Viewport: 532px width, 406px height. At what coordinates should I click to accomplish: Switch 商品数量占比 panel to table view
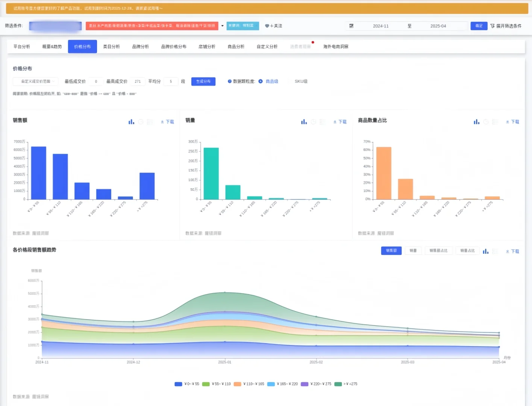pos(496,122)
